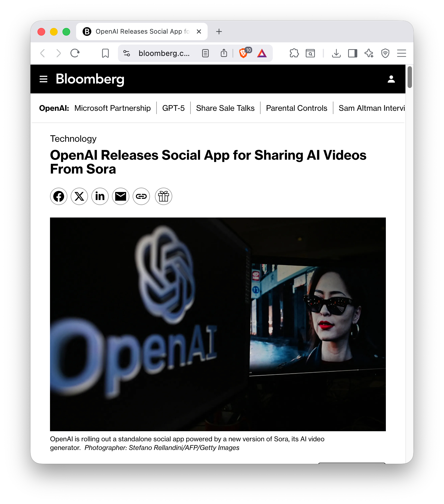Open the extensions puzzle icon
Image resolution: width=444 pixels, height=504 pixels.
pos(294,53)
